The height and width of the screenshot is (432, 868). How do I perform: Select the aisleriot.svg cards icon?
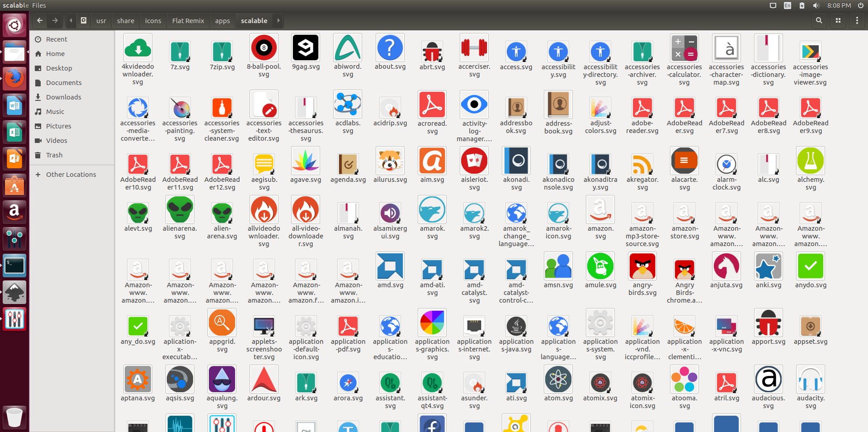point(474,161)
